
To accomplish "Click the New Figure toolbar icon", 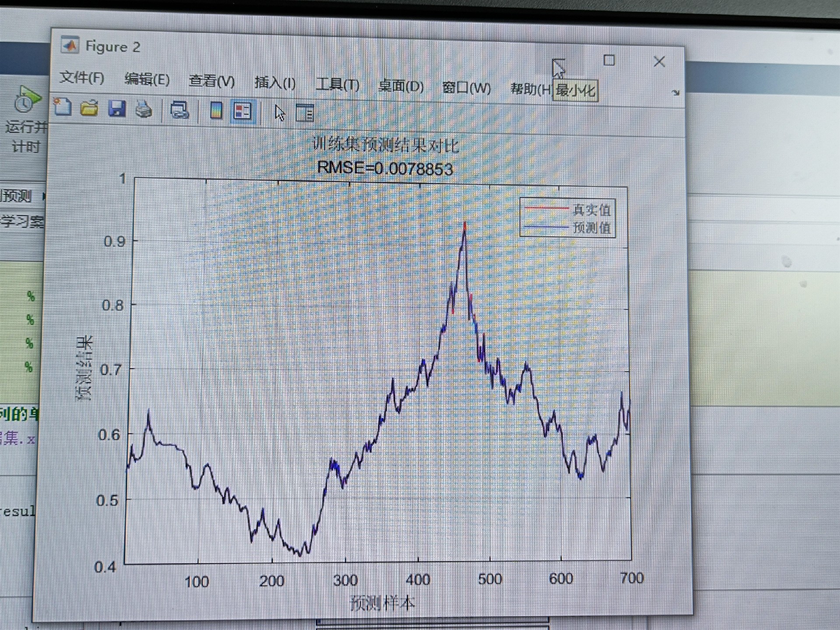I will click(63, 107).
